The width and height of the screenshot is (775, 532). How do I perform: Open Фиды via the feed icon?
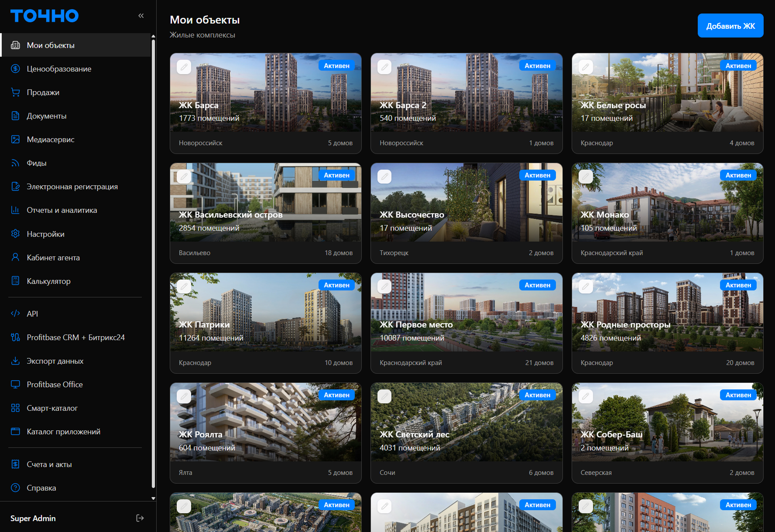click(x=15, y=163)
